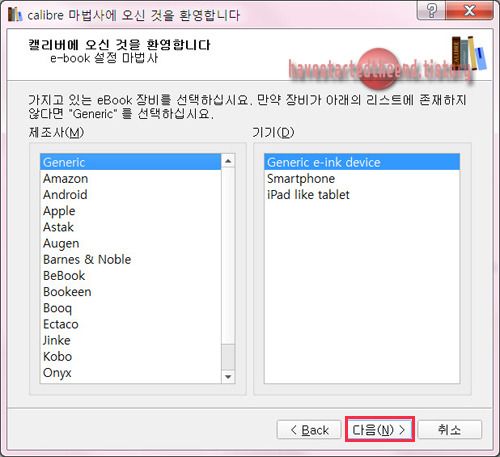The height and width of the screenshot is (457, 500).
Task: Continue with 다음(N) button
Action: coord(380,430)
